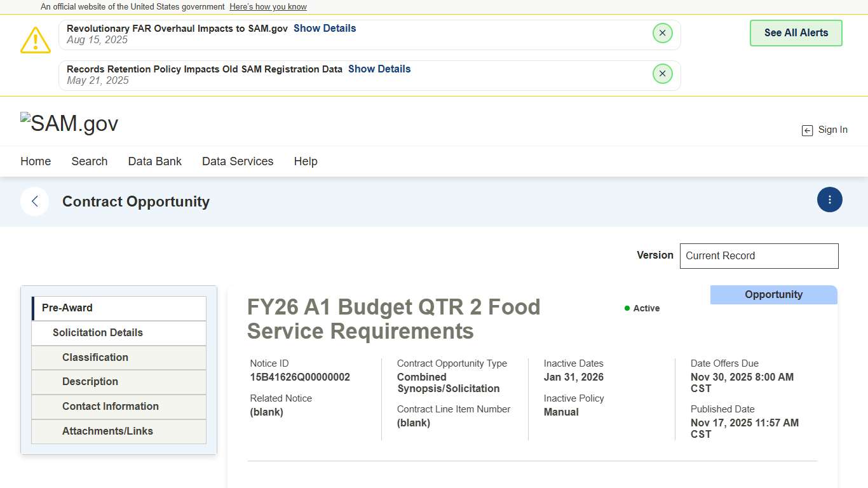The height and width of the screenshot is (488, 868).
Task: Click the Sign In icon
Action: click(807, 130)
